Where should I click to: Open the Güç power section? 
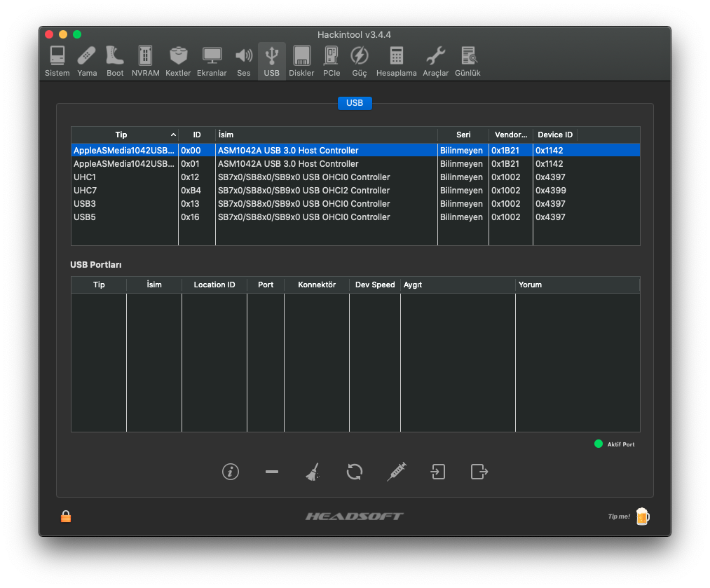359,61
